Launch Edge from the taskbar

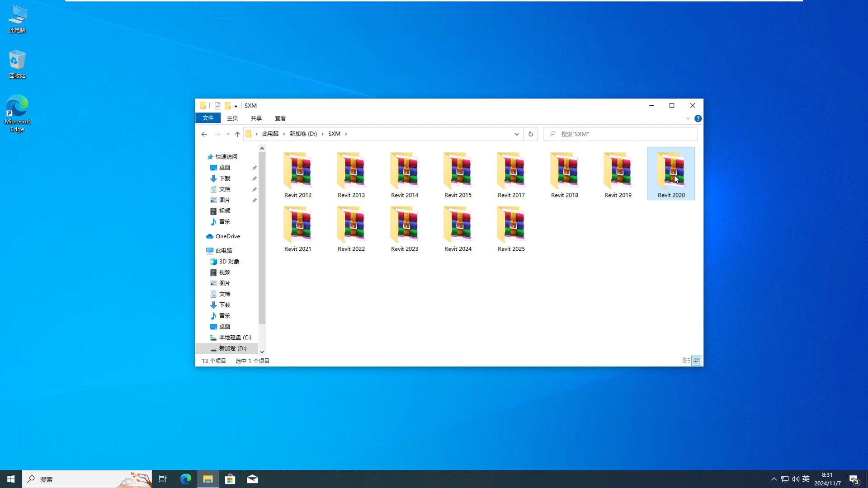[x=185, y=479]
